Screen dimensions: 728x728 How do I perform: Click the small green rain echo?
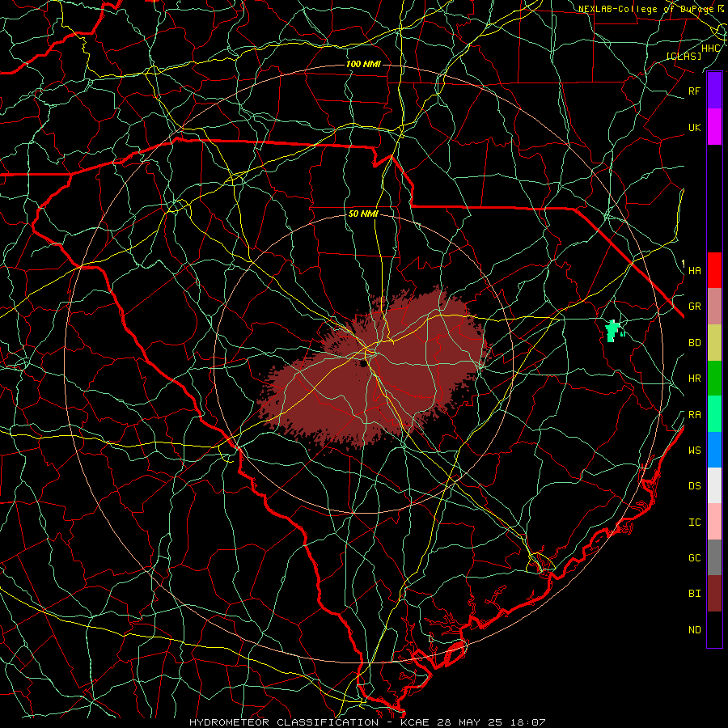[x=613, y=331]
